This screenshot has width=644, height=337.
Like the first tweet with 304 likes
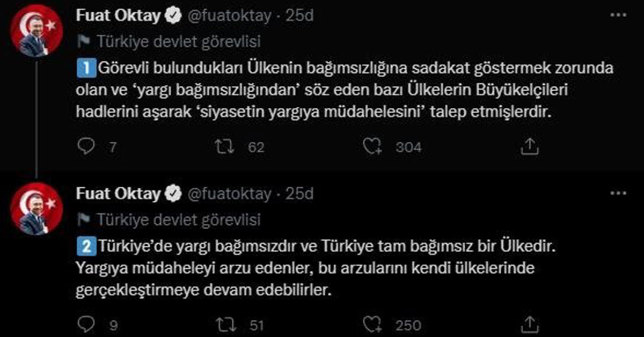[372, 147]
